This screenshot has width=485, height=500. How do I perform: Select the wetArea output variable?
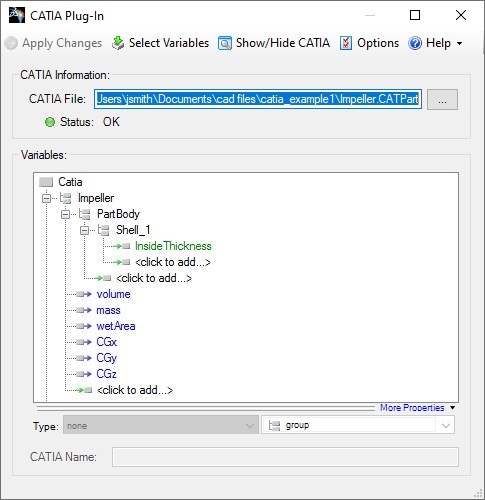[116, 326]
